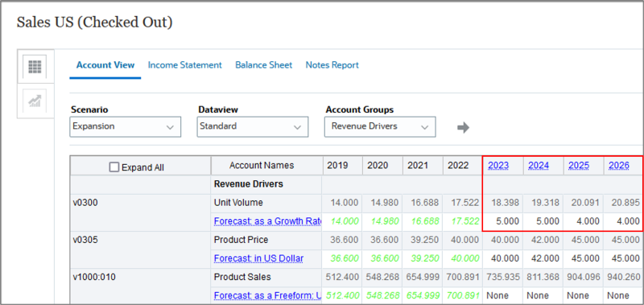Open the Scenario dropdown showing Expansion
Viewport: 644px width, 305px height.
pos(126,126)
